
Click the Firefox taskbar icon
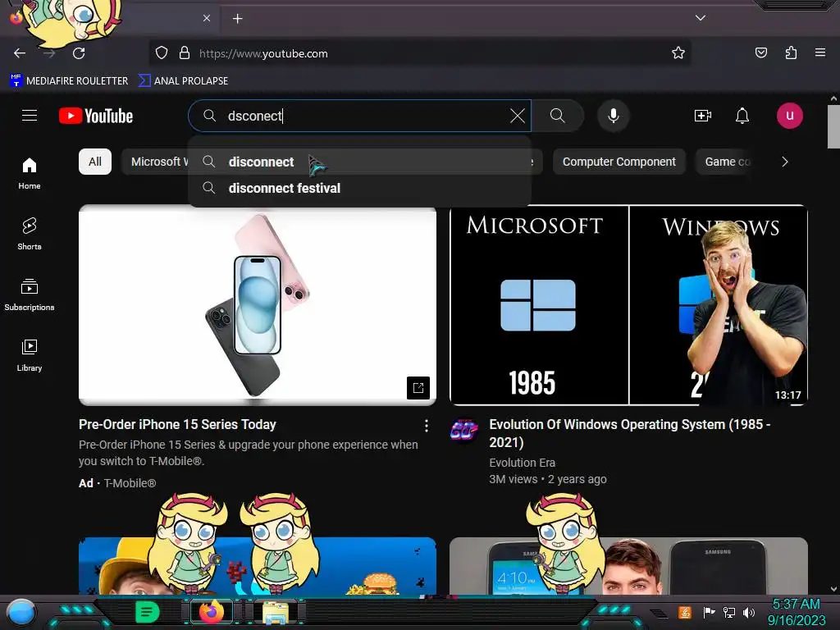pyautogui.click(x=211, y=612)
